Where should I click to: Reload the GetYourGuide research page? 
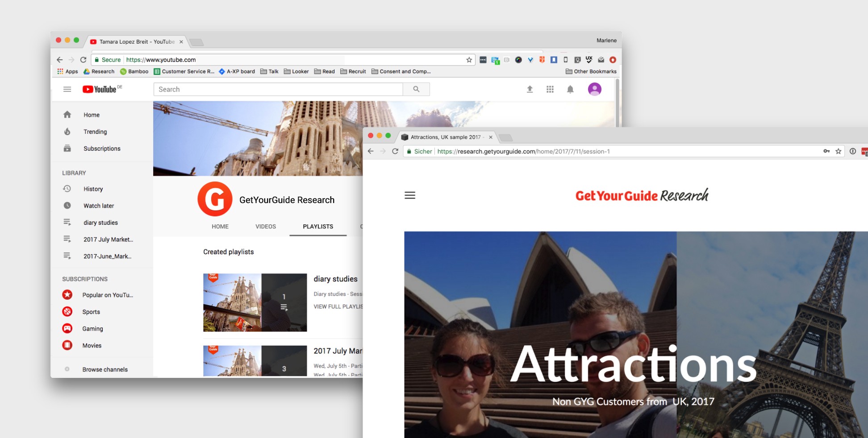pyautogui.click(x=395, y=151)
